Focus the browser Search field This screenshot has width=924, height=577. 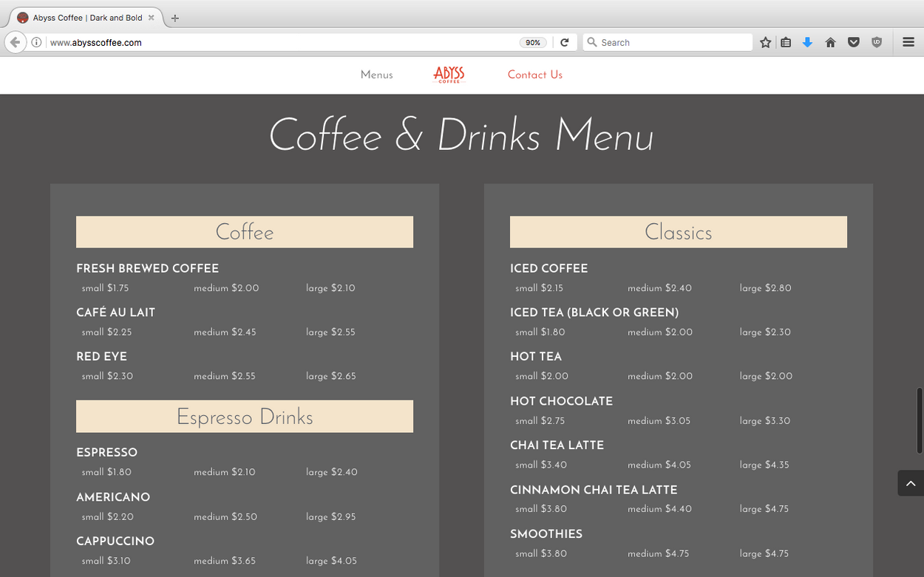click(667, 43)
